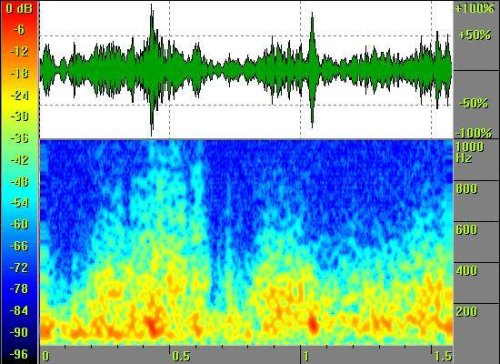Click the red hotspot in spectrogram near 1 second
The image size is (500, 364).
313,324
